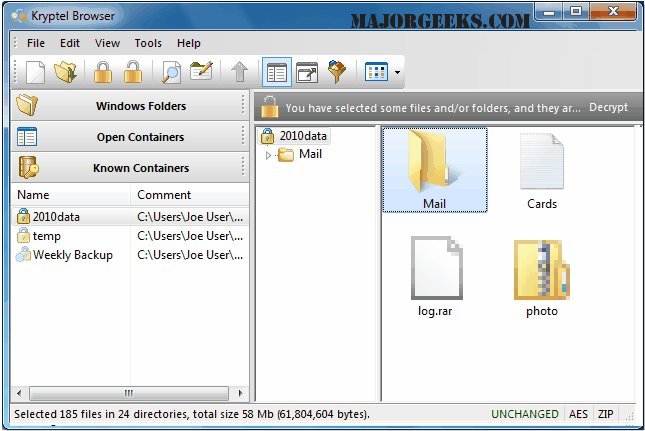Sort by the Comment column header
The image size is (645, 431).
(x=190, y=195)
